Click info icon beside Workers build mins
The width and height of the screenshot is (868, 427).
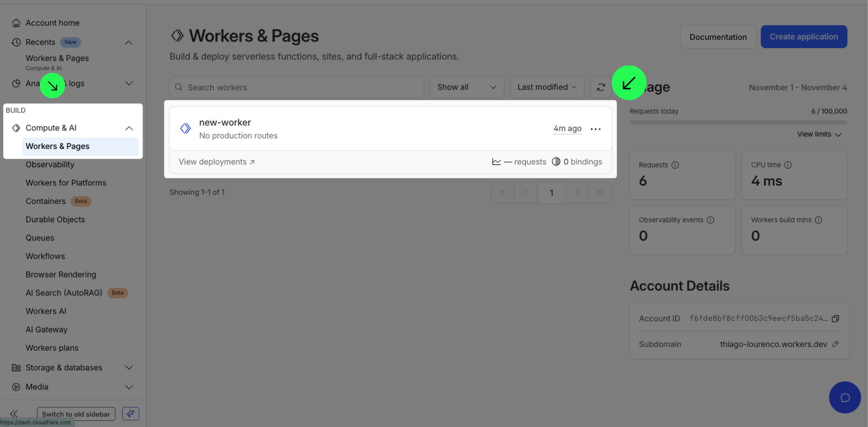coord(819,220)
